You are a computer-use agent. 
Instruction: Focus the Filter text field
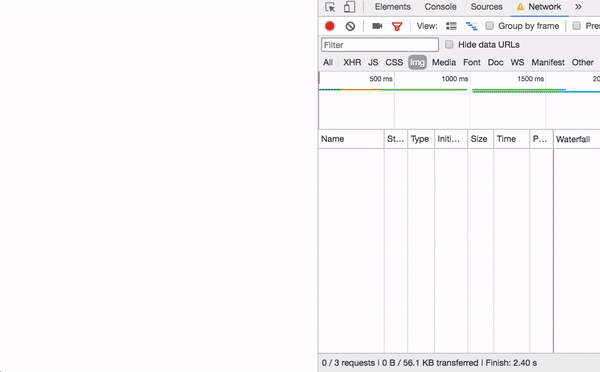(x=380, y=45)
